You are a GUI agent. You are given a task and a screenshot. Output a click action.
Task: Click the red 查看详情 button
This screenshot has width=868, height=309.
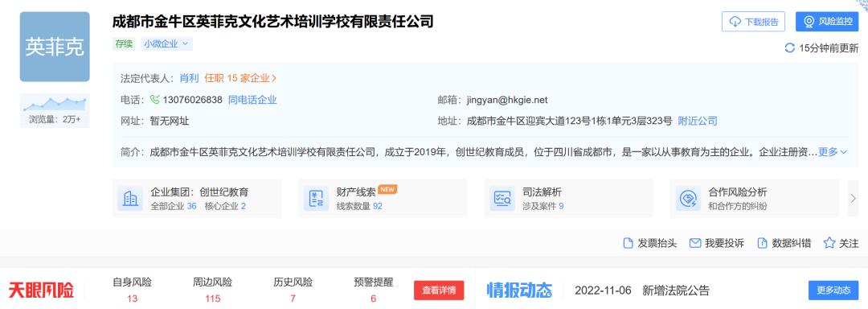(x=439, y=290)
